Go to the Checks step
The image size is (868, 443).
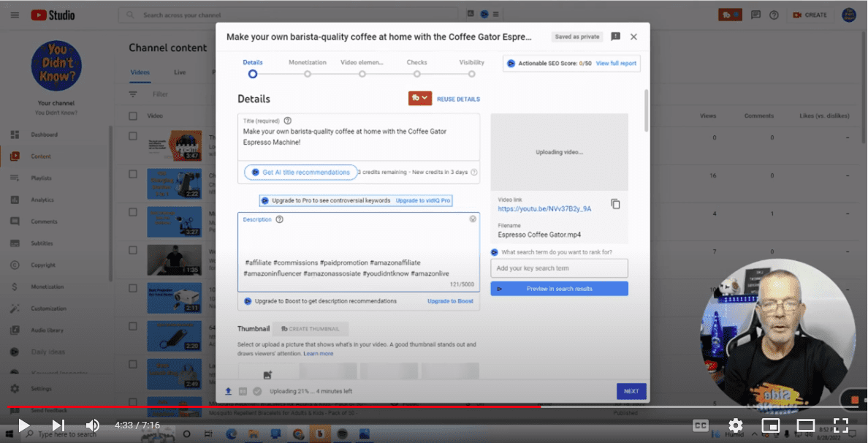tap(417, 67)
